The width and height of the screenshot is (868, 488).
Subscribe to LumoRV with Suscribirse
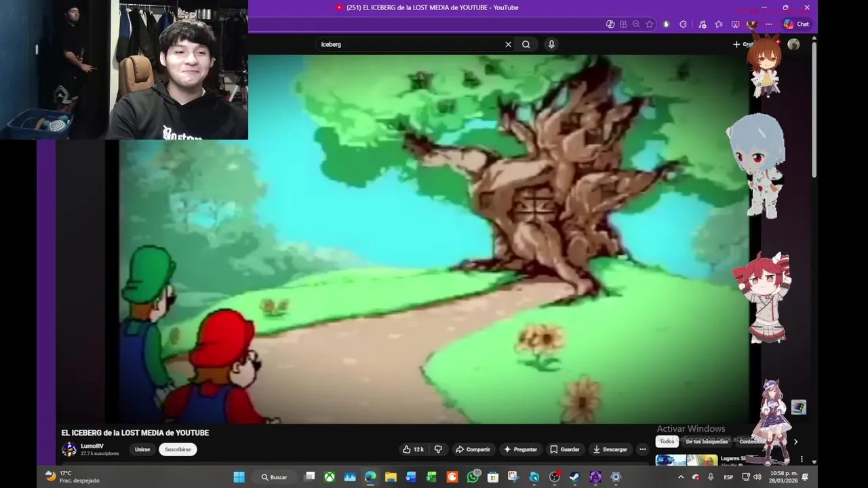[x=178, y=449]
